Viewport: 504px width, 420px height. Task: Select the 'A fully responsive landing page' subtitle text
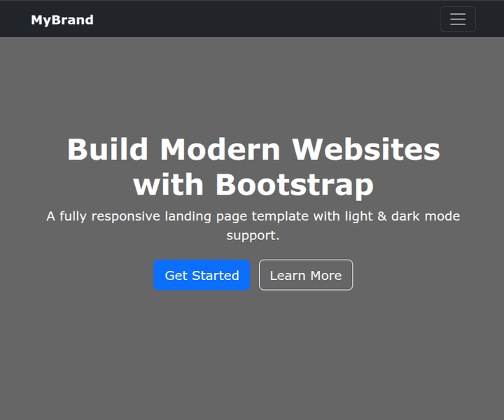253,225
